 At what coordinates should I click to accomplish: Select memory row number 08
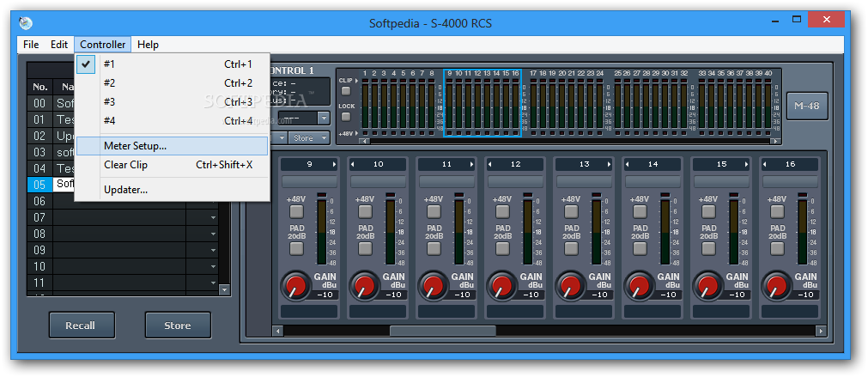pyautogui.click(x=39, y=234)
